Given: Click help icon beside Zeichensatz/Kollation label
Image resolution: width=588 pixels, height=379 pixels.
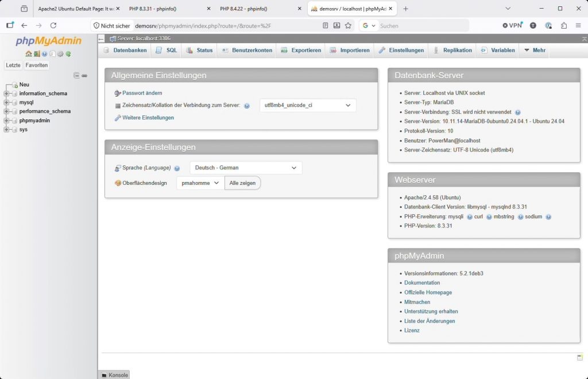Looking at the screenshot, I should (x=247, y=106).
